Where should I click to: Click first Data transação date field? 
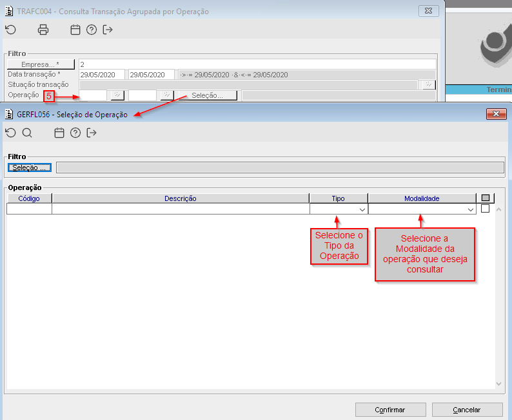[101, 75]
